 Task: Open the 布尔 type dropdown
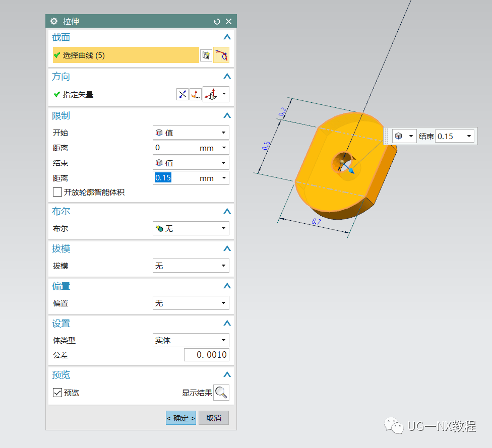(x=191, y=228)
